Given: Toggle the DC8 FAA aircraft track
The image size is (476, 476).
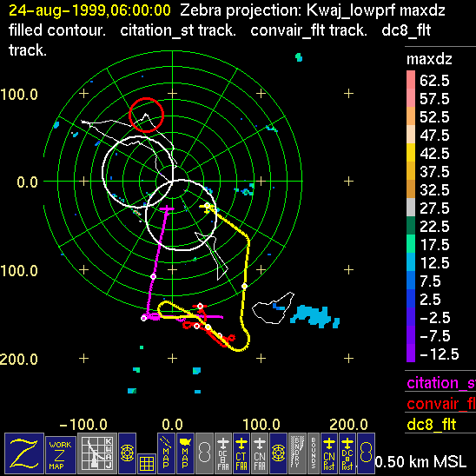Looking at the screenshot, I should tap(223, 453).
